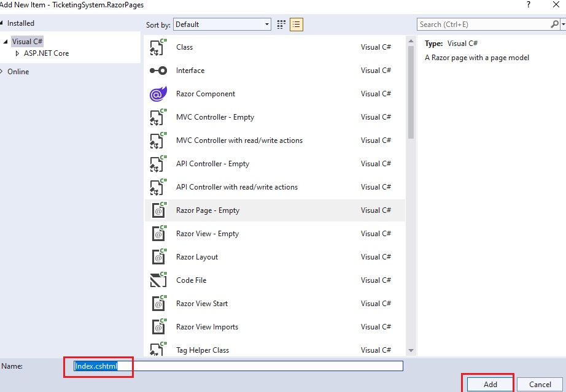Open the Sort by Default dropdown
566x392 pixels.
click(222, 25)
